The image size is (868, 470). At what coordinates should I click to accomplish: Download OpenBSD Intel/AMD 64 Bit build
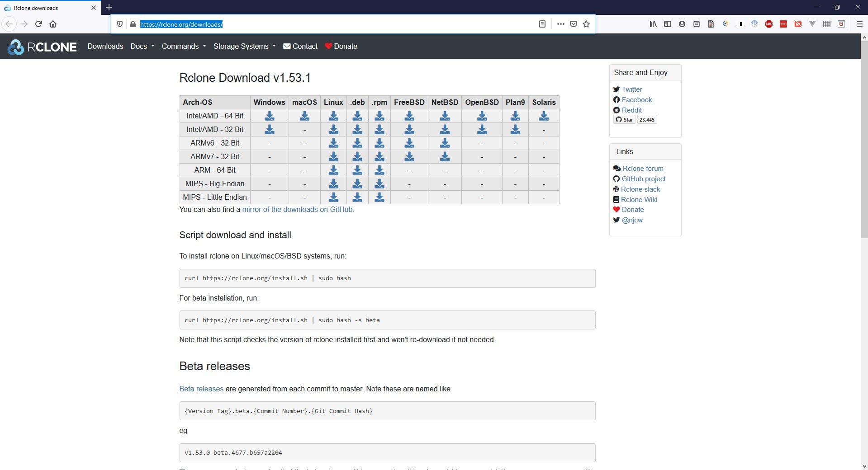click(x=482, y=116)
